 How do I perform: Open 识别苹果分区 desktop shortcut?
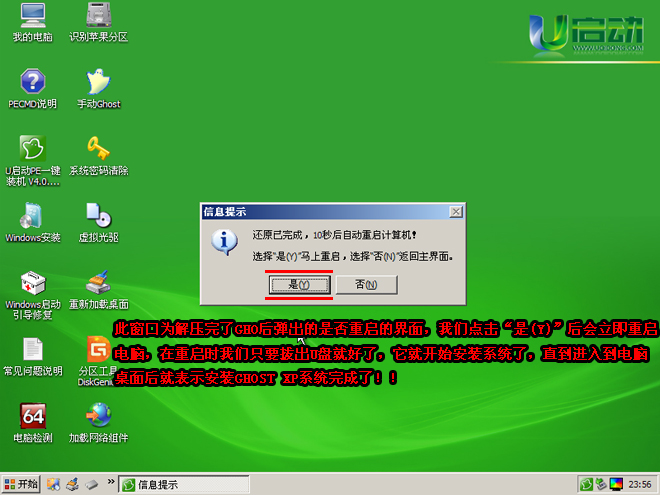pyautogui.click(x=98, y=17)
